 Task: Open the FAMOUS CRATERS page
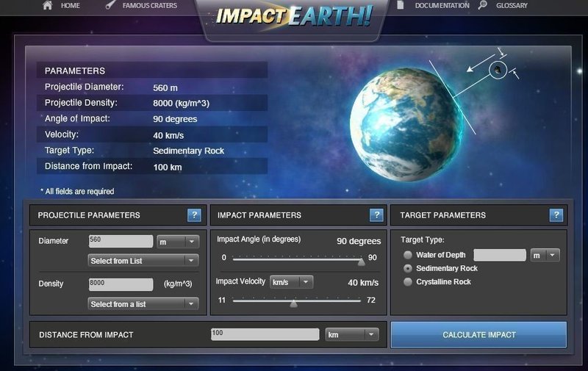150,6
